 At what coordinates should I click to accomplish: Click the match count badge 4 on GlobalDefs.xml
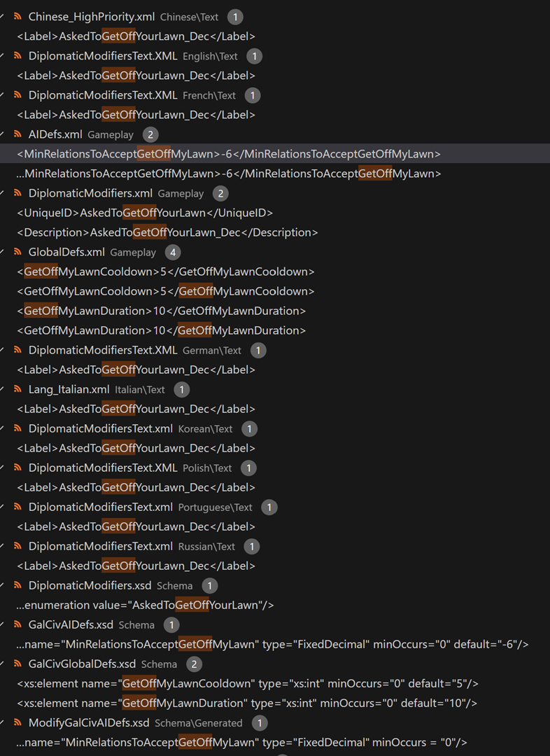click(173, 252)
